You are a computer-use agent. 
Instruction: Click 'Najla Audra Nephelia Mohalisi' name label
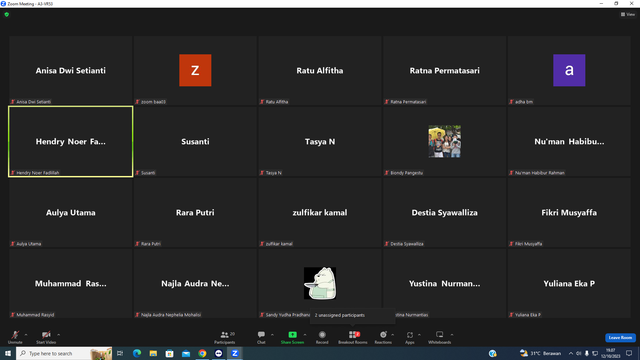tap(171, 315)
